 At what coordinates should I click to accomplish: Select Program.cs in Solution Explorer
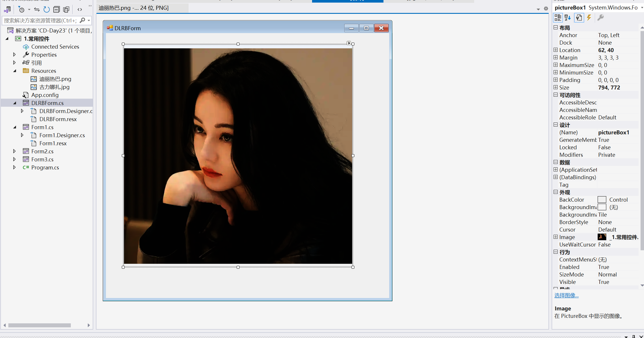coord(45,167)
